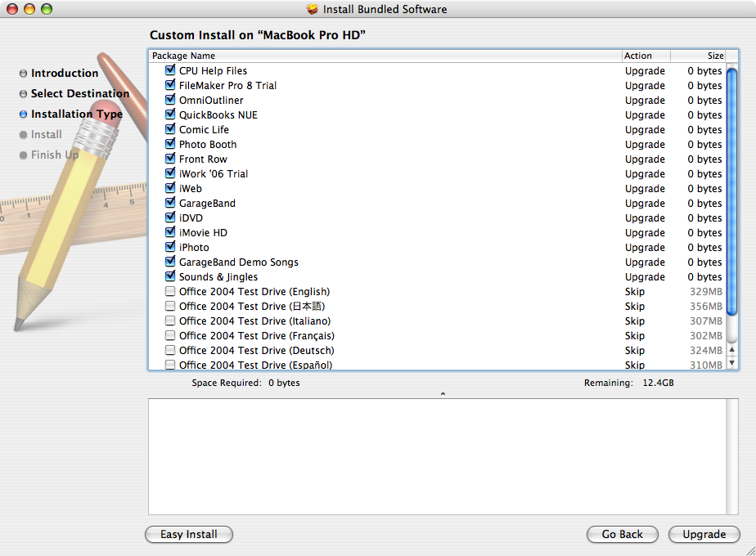Disable the Front Row package checkbox
This screenshot has width=756, height=556.
click(x=169, y=159)
